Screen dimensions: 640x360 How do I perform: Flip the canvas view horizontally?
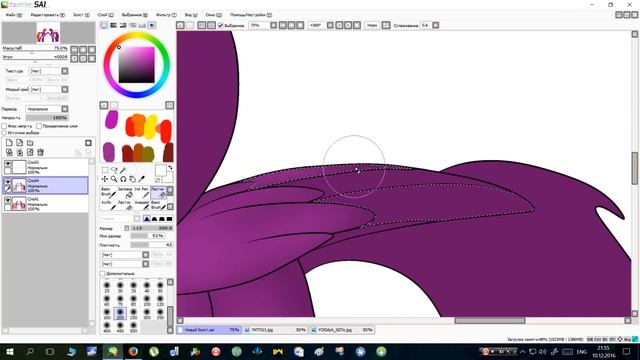coord(386,25)
